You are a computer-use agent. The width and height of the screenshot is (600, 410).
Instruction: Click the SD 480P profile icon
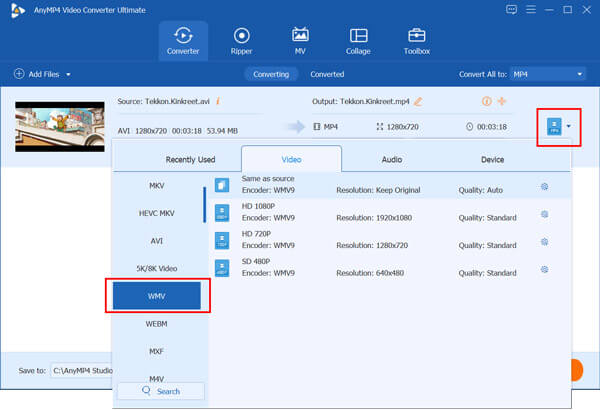(222, 268)
